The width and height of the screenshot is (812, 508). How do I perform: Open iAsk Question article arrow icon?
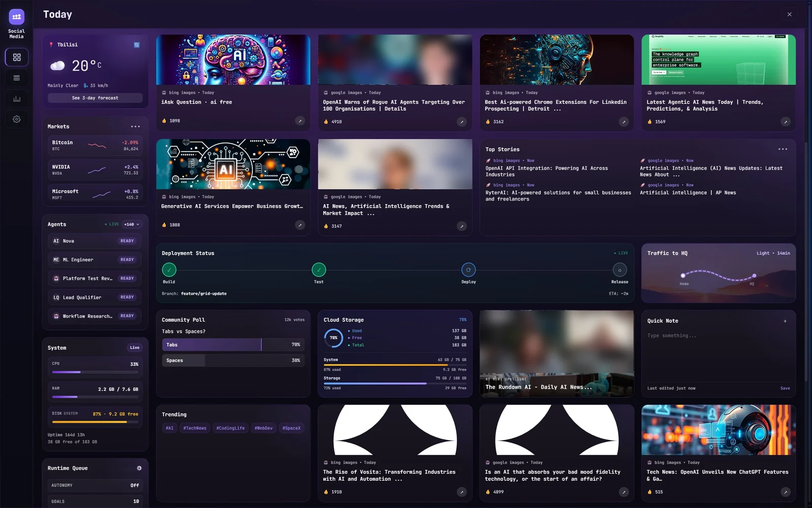tap(300, 121)
